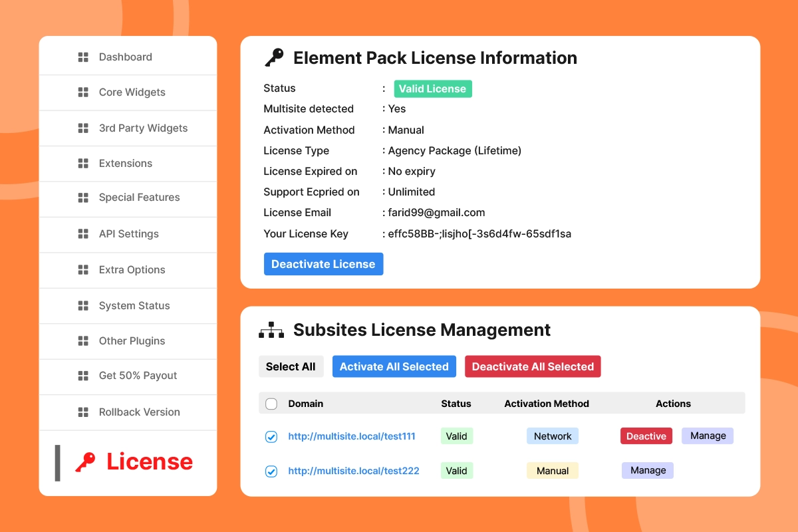Click the grid icon next to Extensions
This screenshot has width=798, height=532.
click(x=83, y=164)
